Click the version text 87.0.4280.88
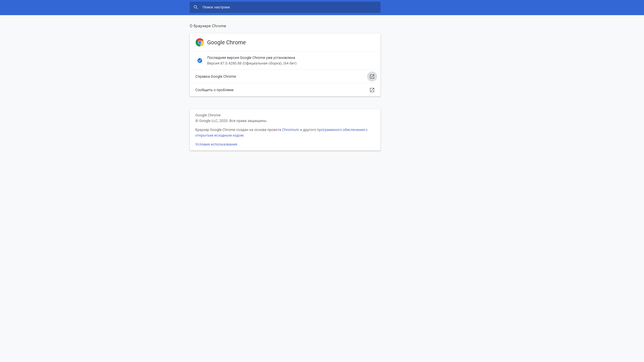The image size is (644, 362). 231,63
